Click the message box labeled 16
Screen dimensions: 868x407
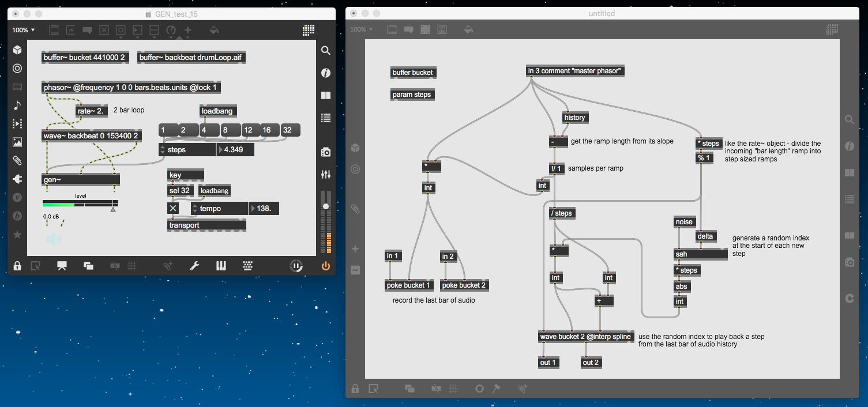click(269, 130)
